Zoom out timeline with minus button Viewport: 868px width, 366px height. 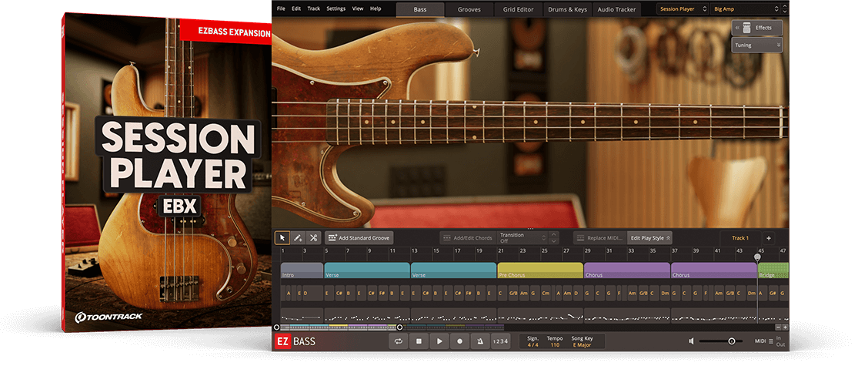778,327
